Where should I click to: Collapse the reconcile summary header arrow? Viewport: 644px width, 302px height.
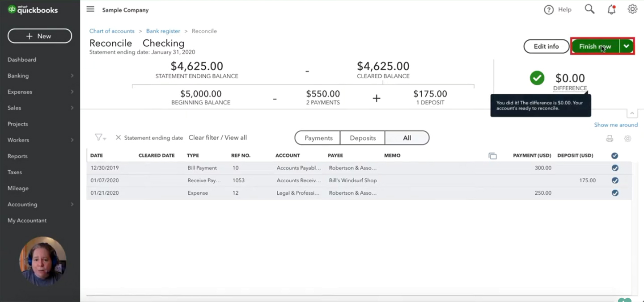pyautogui.click(x=632, y=113)
